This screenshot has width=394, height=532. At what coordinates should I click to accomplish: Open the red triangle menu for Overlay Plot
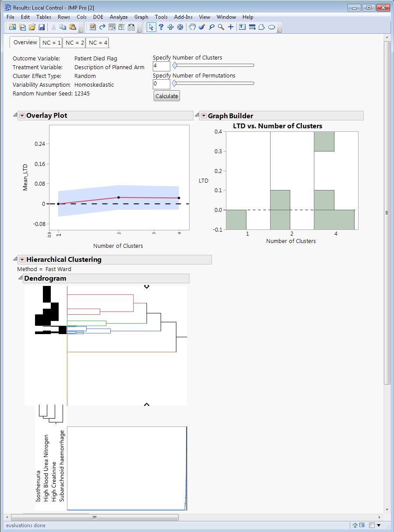(x=22, y=116)
